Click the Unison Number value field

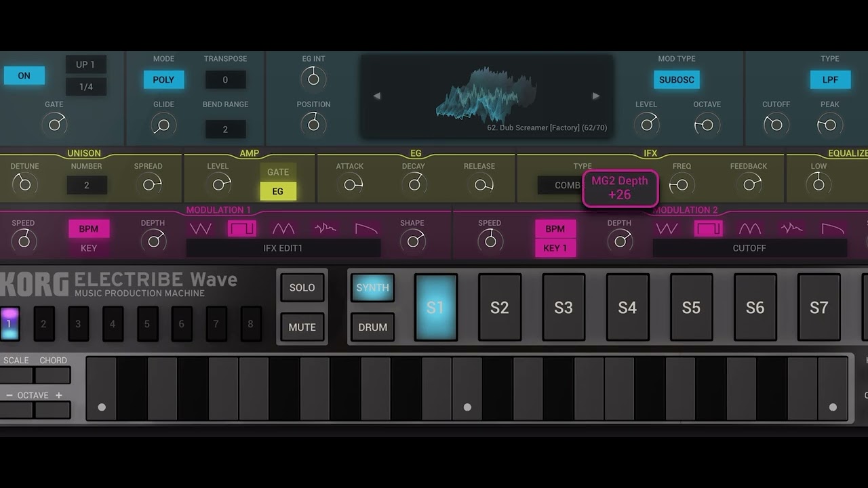click(x=86, y=185)
